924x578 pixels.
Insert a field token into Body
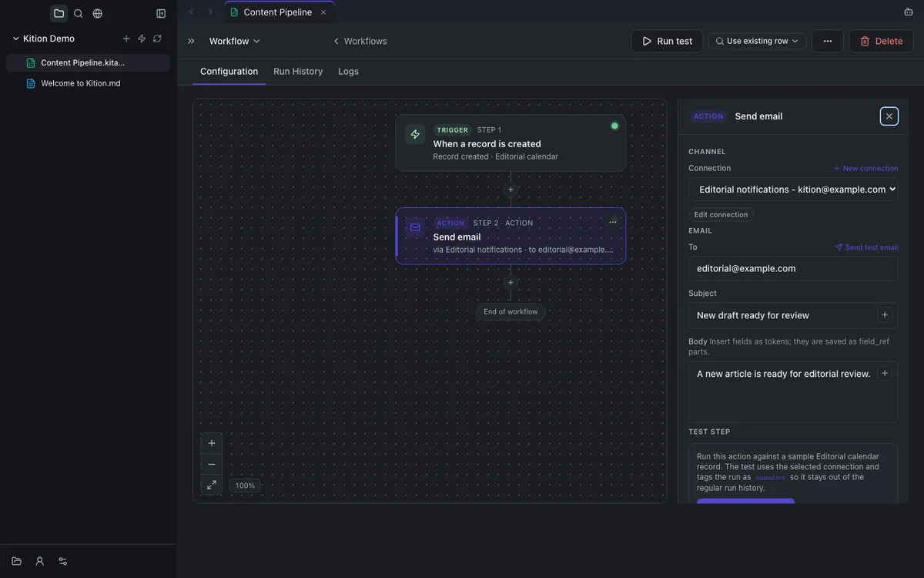coord(885,373)
